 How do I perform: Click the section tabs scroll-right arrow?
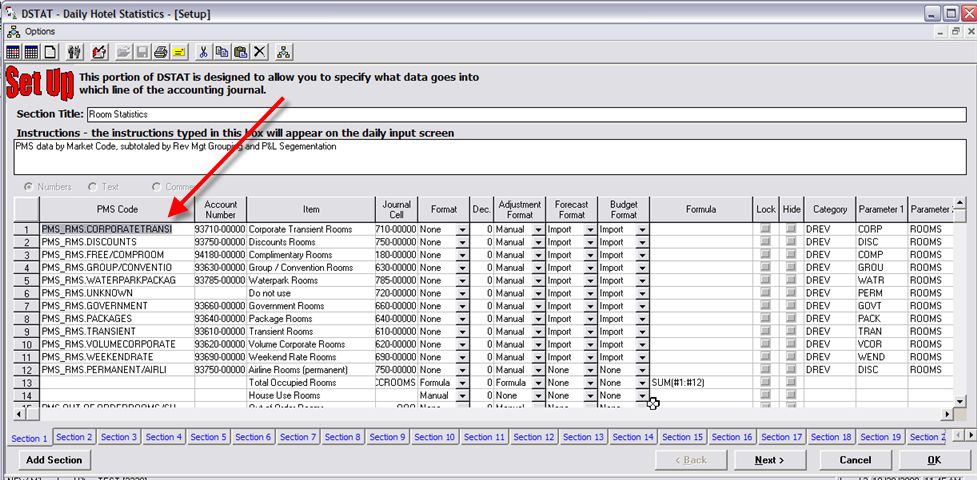tap(971, 434)
